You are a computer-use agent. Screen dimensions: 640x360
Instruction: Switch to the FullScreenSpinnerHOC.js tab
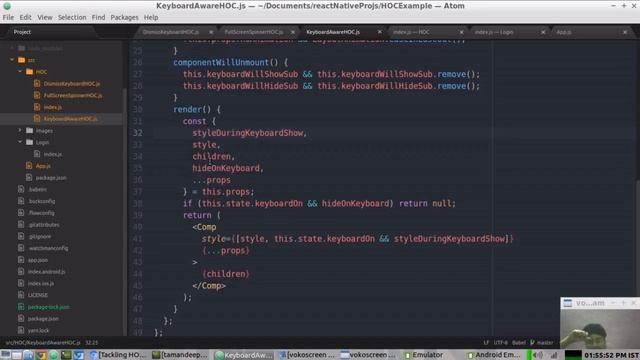[x=253, y=32]
